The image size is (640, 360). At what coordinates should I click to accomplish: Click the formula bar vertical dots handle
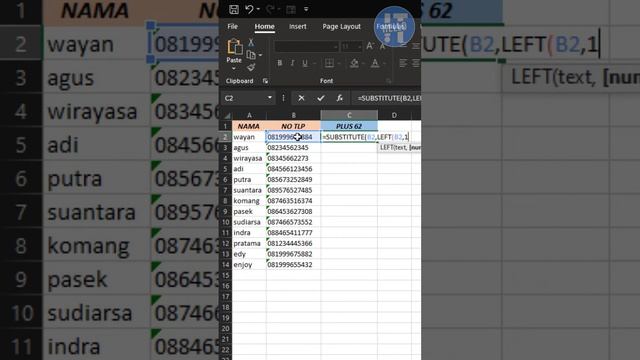[283, 98]
